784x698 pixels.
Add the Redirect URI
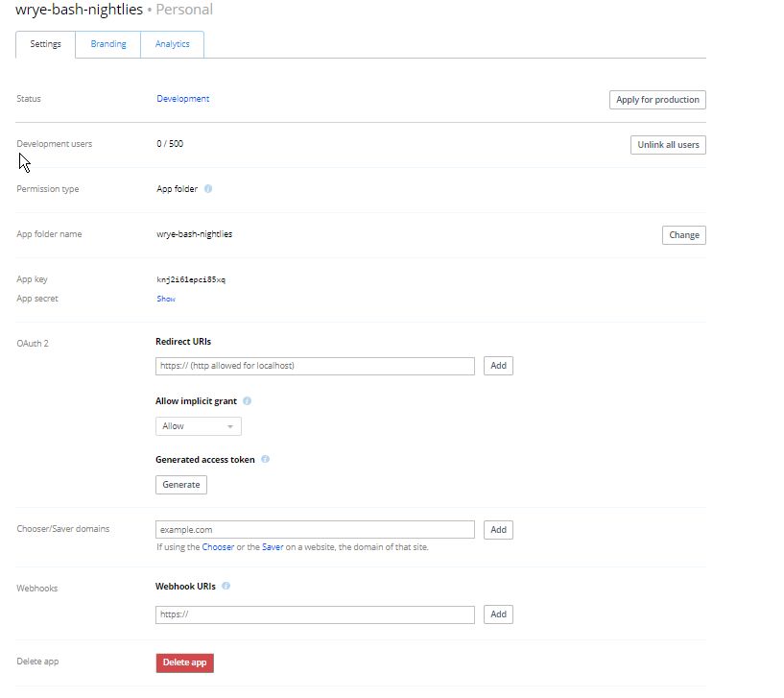[498, 366]
